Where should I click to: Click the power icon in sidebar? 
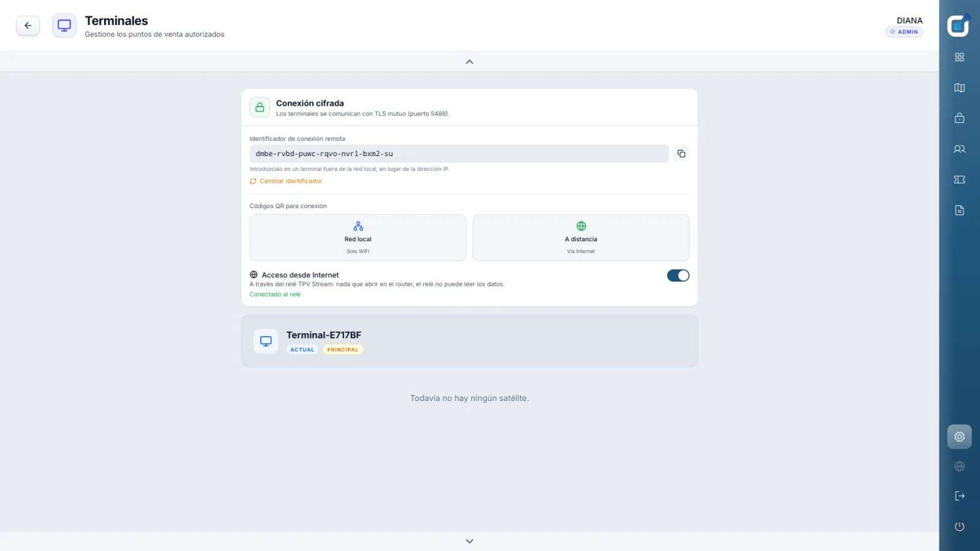[x=960, y=527]
